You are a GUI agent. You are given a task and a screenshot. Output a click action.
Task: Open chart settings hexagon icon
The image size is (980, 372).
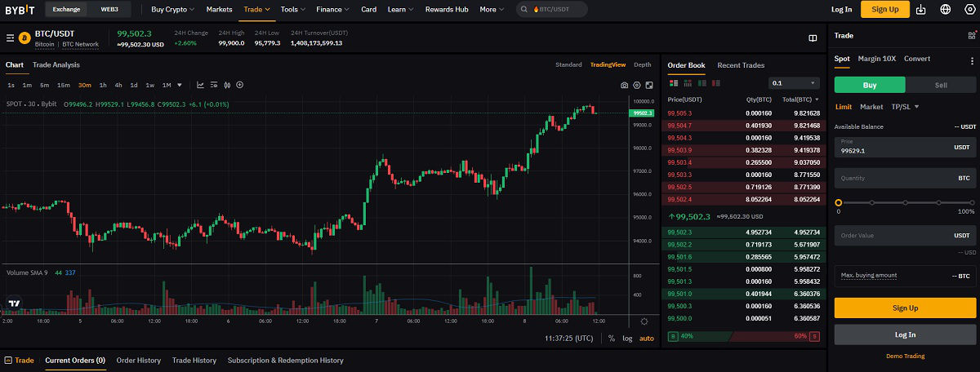637,85
